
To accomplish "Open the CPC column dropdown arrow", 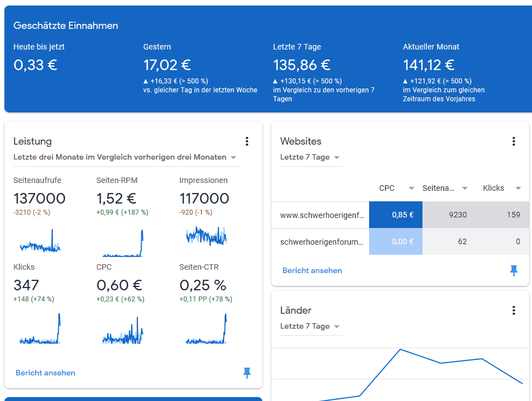I will coord(411,189).
